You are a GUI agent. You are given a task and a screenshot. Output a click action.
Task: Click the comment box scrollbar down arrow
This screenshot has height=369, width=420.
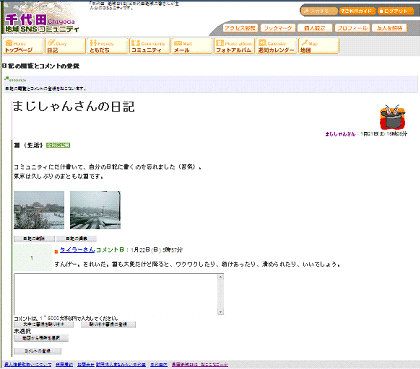click(x=221, y=312)
